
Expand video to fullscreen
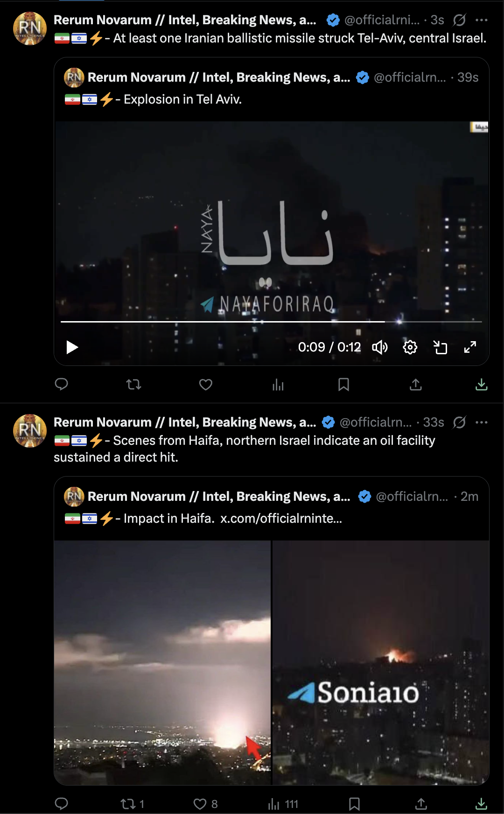coord(470,347)
